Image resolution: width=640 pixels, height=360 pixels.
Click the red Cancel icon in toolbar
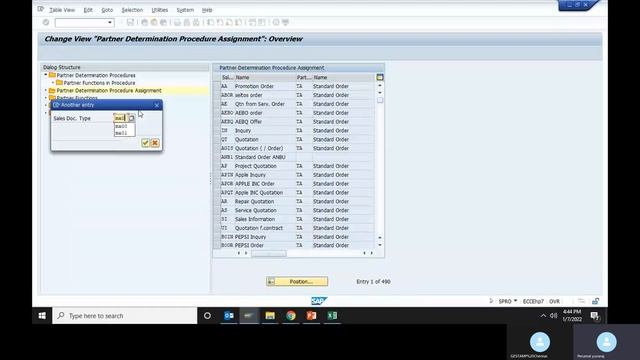163,22
